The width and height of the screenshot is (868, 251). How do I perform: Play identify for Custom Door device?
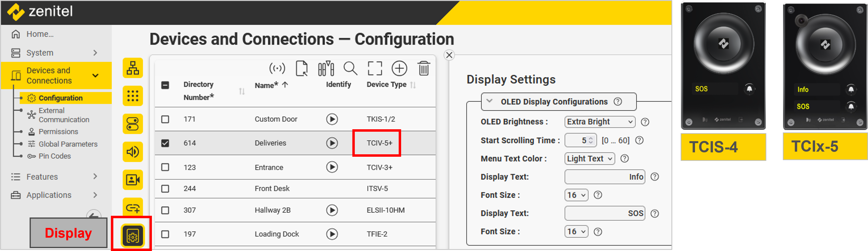point(331,119)
